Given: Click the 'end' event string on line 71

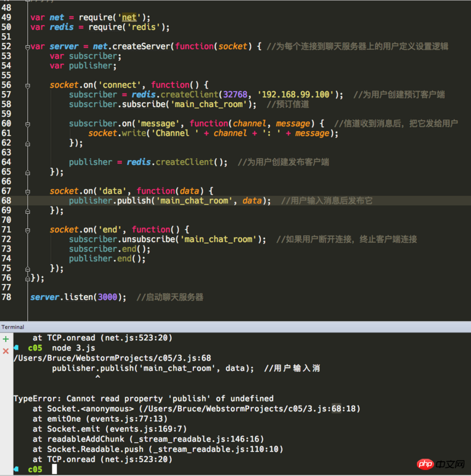Looking at the screenshot, I should (x=109, y=230).
